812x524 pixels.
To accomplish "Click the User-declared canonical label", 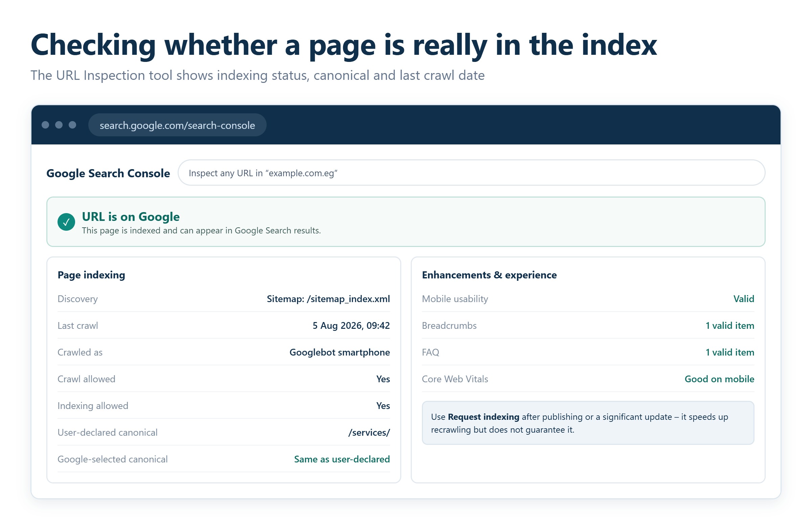I will 108,432.
